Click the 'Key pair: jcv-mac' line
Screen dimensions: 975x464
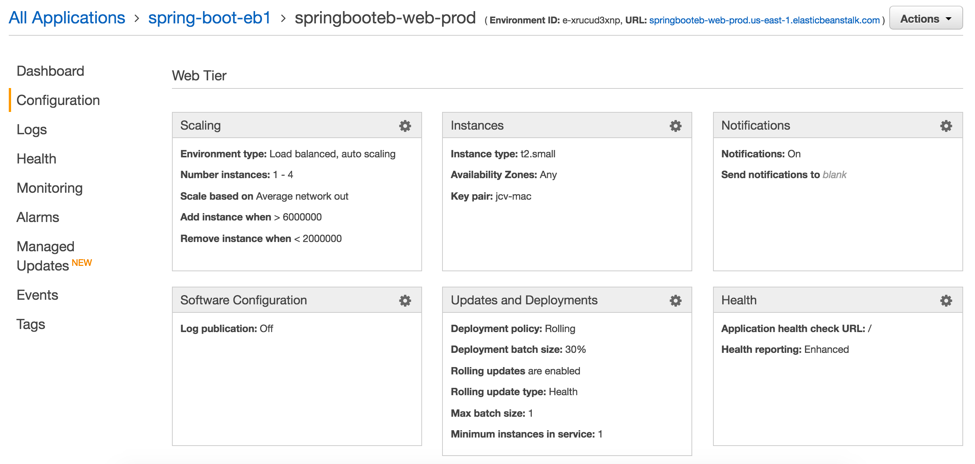tap(491, 196)
